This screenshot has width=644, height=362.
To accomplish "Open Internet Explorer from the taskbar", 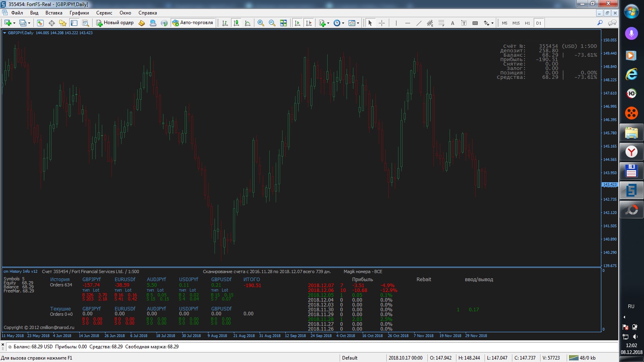I will (631, 74).
